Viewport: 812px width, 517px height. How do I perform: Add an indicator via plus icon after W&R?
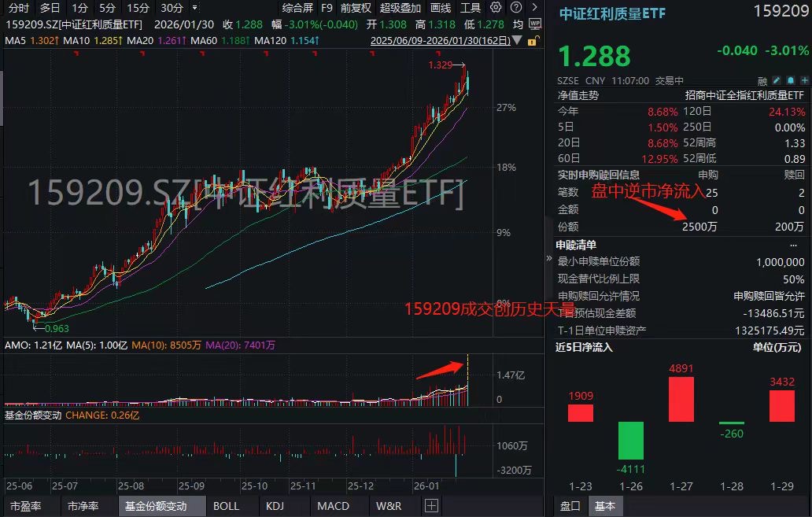point(430,506)
